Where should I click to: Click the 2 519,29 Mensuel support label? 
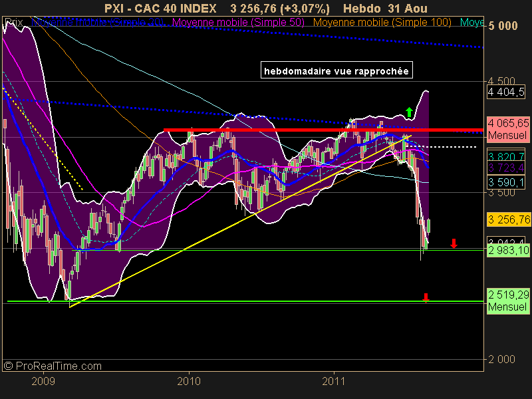[508, 301]
